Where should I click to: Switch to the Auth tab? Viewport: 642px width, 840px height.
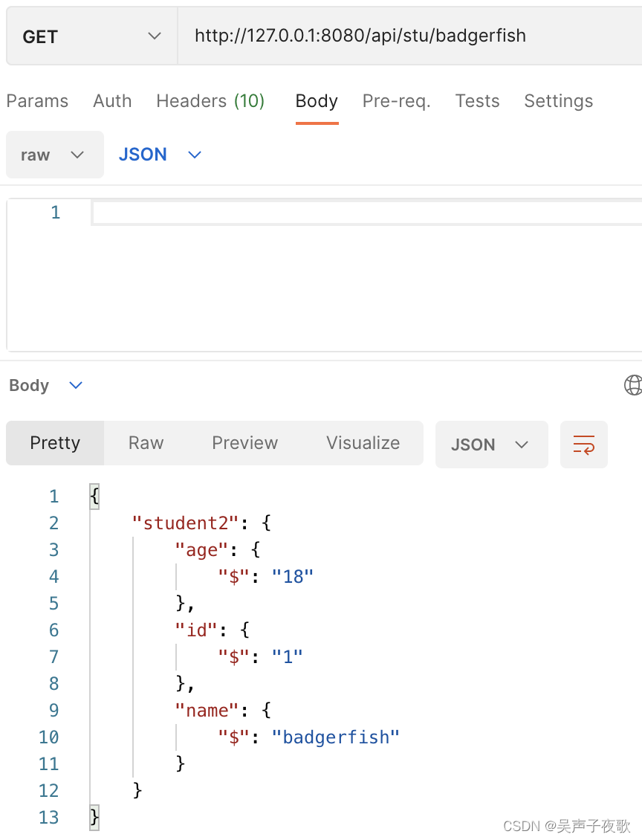112,100
